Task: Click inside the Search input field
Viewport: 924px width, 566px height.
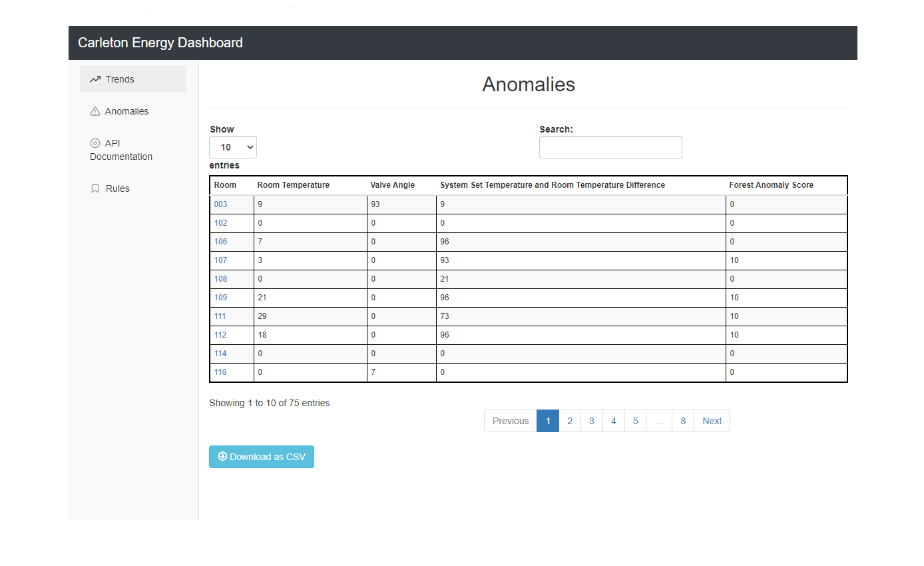Action: coord(610,147)
